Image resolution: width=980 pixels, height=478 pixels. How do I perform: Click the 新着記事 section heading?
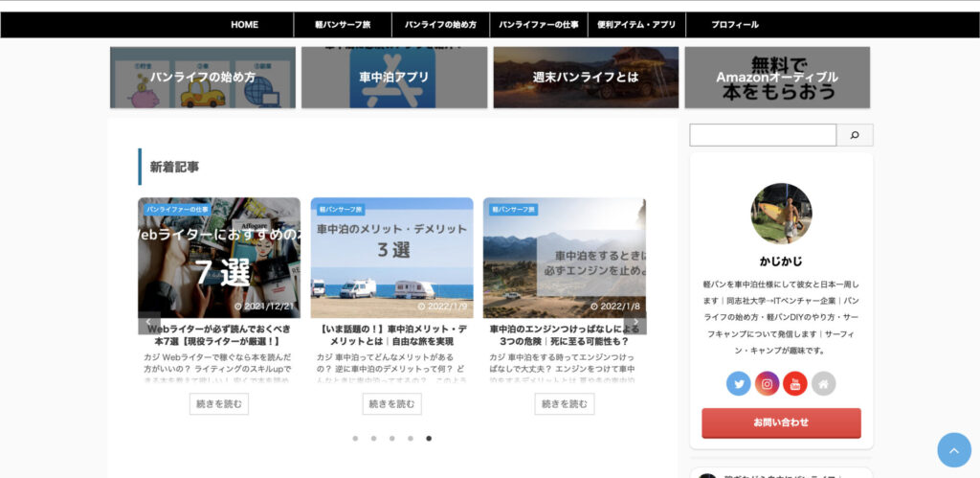coord(174,167)
